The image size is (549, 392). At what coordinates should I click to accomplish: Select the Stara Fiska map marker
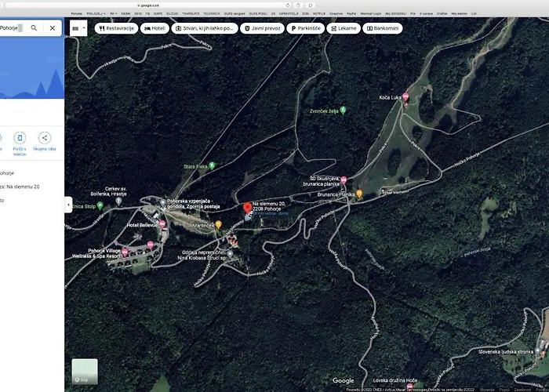point(213,166)
